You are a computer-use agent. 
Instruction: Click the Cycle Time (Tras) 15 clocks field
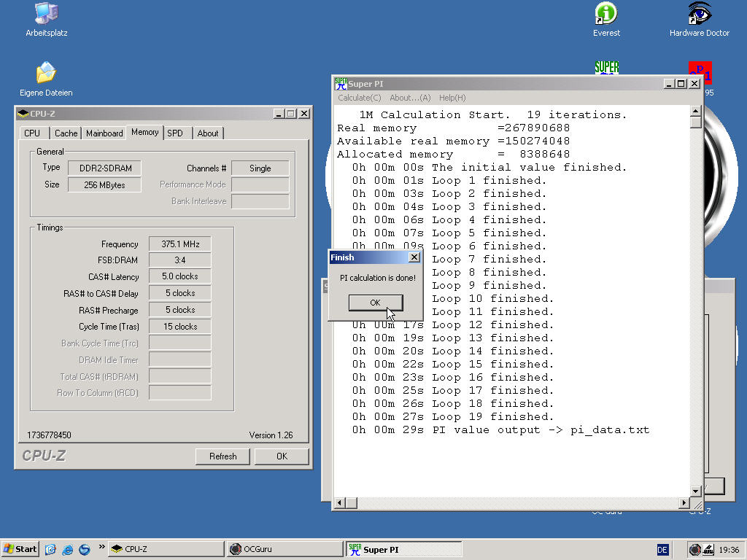pyautogui.click(x=180, y=326)
